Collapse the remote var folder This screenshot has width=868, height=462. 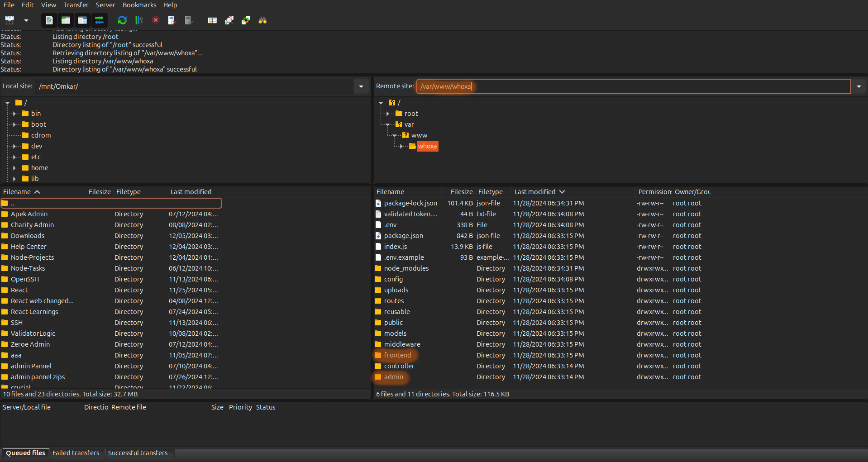[x=388, y=124]
